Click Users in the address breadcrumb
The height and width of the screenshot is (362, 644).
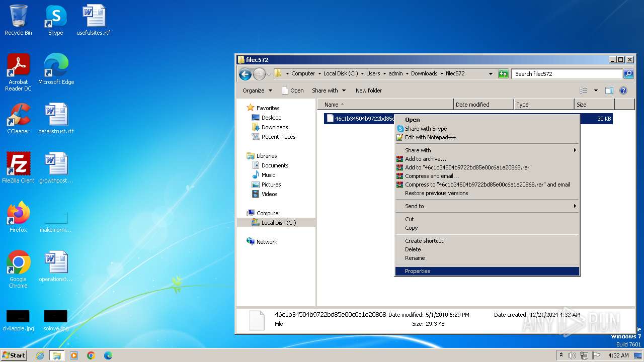(x=373, y=73)
